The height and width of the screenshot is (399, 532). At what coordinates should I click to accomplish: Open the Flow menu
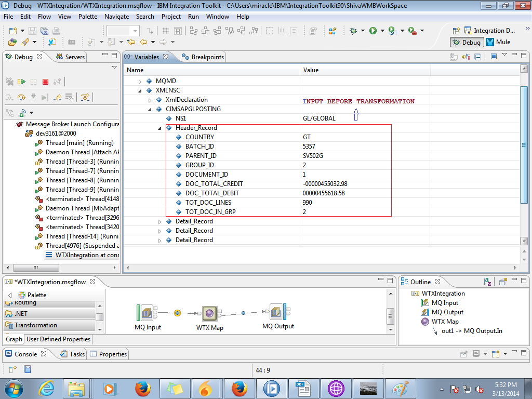point(45,17)
